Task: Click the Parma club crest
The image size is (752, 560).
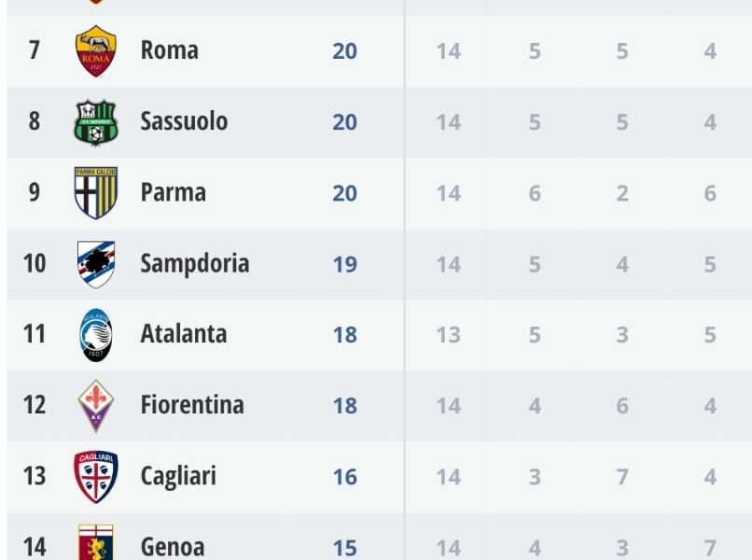Action: coord(96,193)
